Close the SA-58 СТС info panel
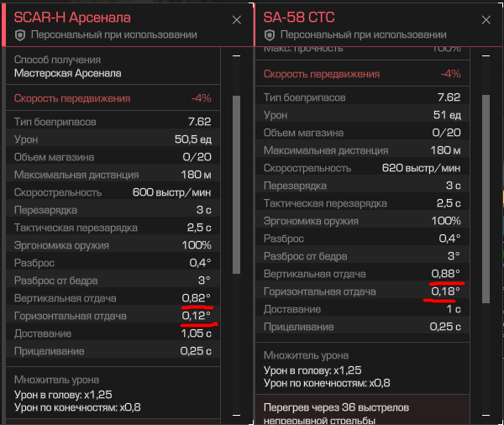The image size is (504, 425). 486,20
